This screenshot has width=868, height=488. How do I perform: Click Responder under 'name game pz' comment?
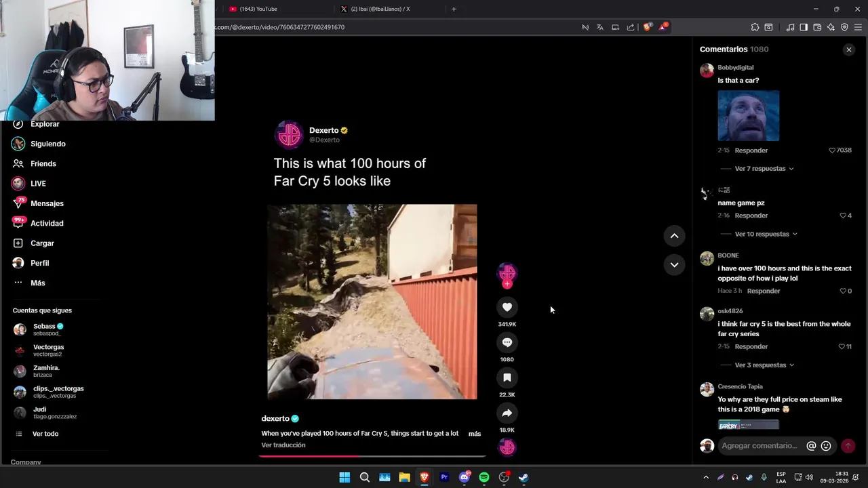pos(751,216)
